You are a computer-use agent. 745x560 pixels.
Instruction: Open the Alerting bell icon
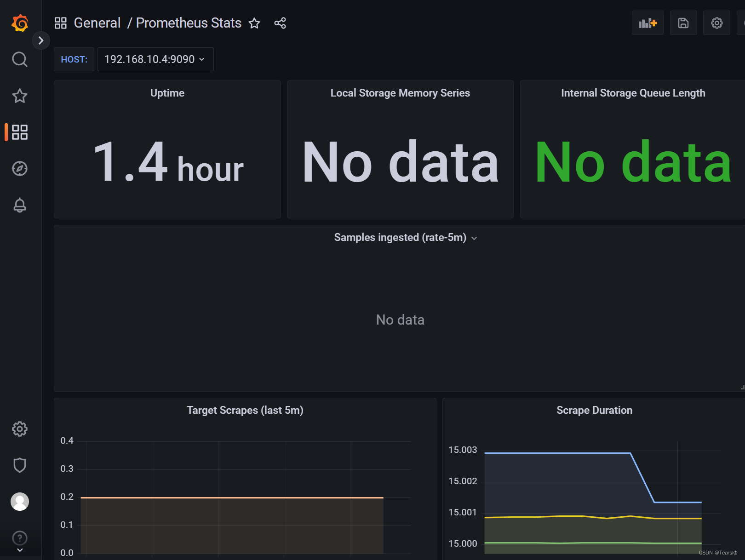(20, 205)
